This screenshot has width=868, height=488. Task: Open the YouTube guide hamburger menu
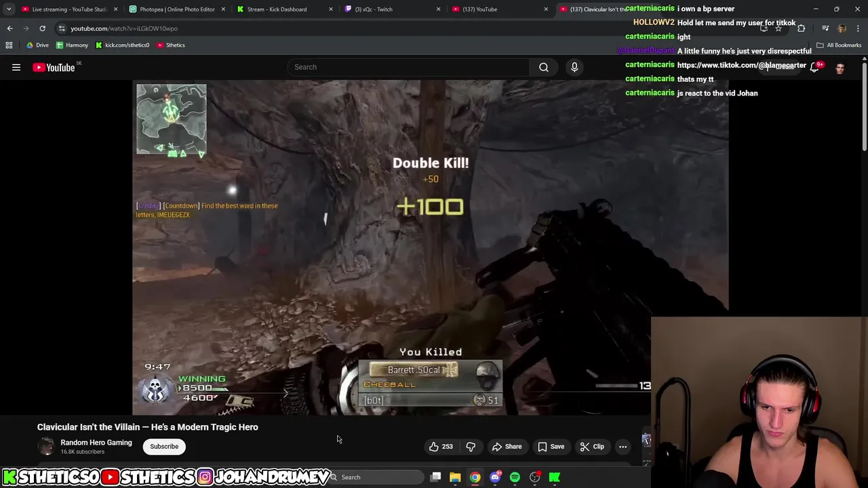(x=16, y=67)
